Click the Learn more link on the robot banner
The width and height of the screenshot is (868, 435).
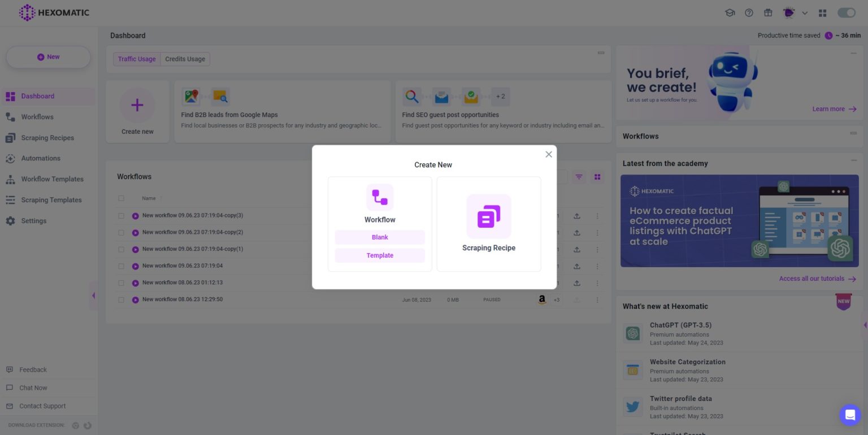pyautogui.click(x=830, y=109)
